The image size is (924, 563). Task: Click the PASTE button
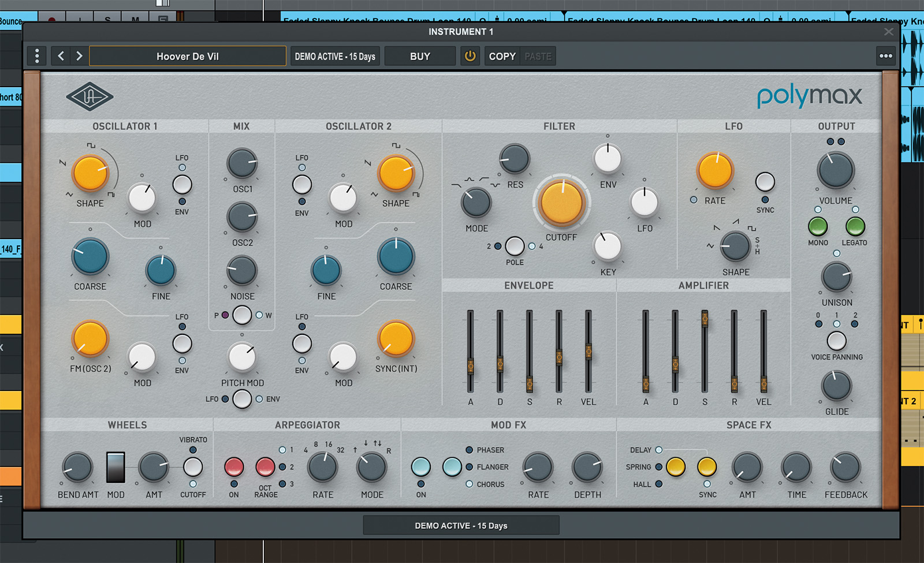pos(538,56)
